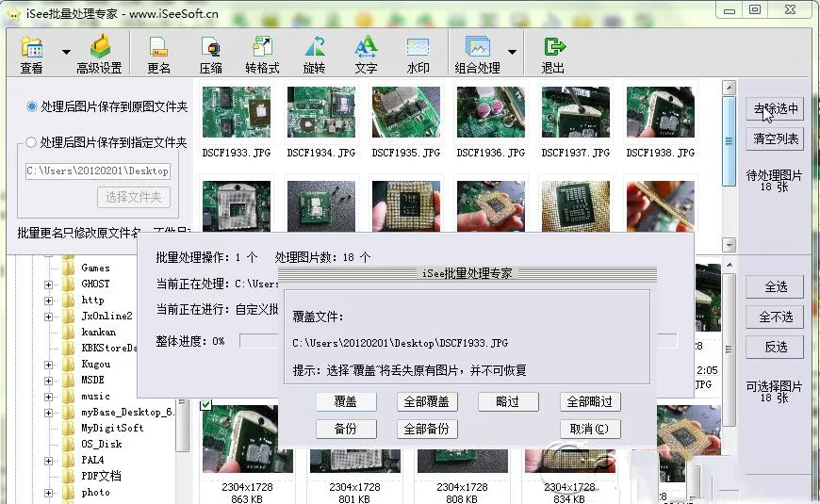Click 全部略过 skip all button
Image resolution: width=820 pixels, height=504 pixels.
point(590,401)
